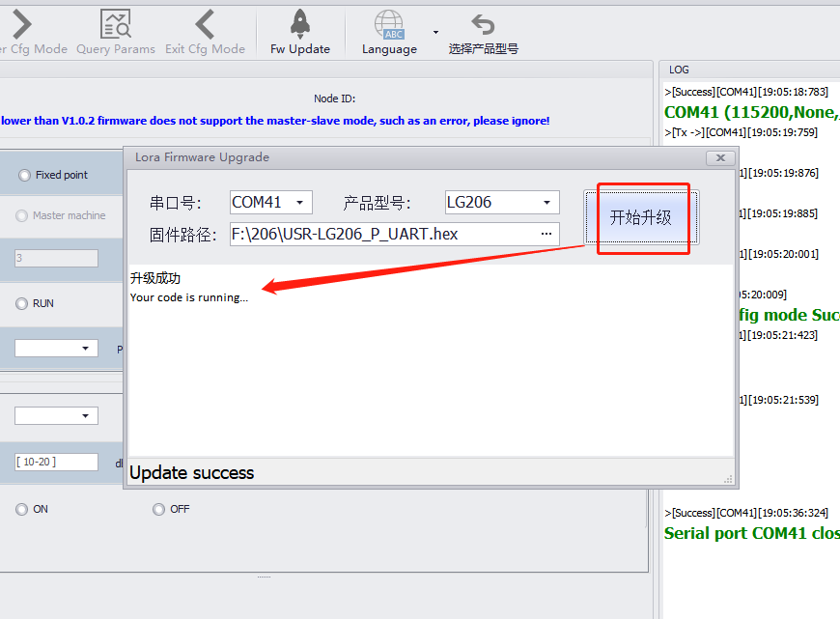
Task: Expand the Language dropdown arrow
Action: [435, 32]
